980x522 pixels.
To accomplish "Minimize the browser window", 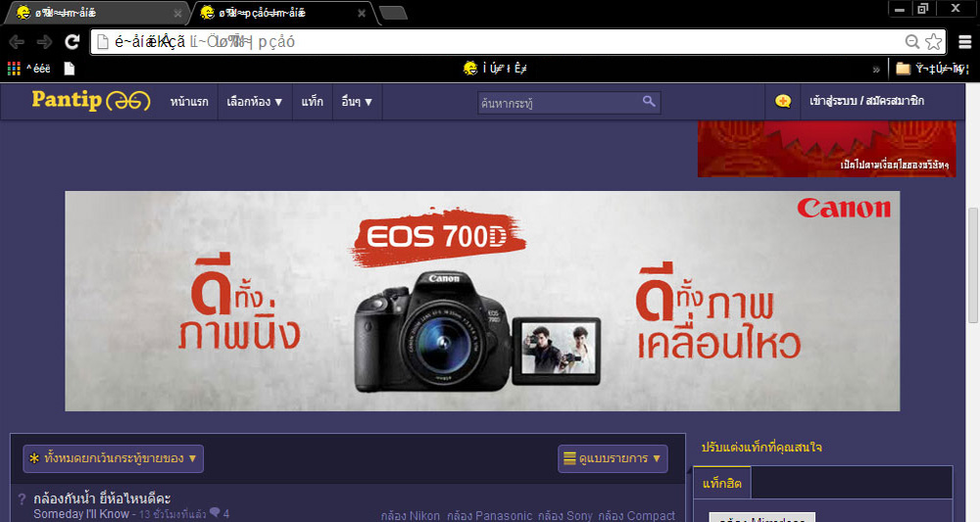I will pos(900,9).
